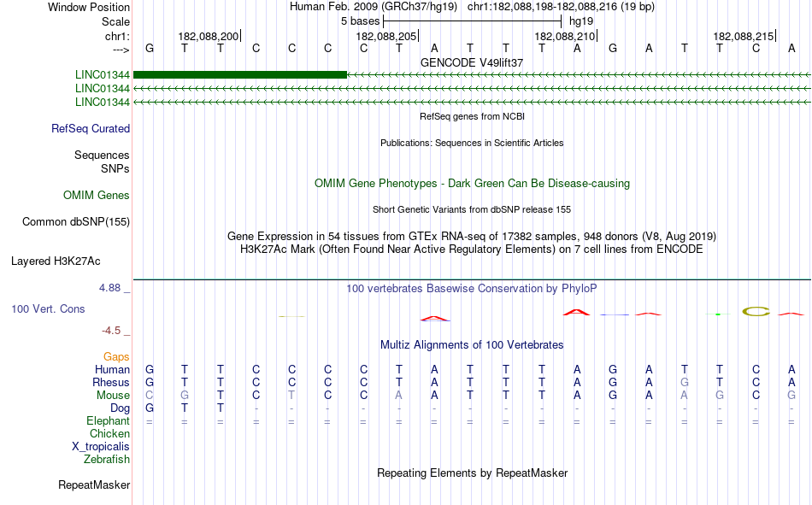Select the Zebrafish alignment row label
Viewport: 812px width, 505px height.
pyautogui.click(x=107, y=460)
